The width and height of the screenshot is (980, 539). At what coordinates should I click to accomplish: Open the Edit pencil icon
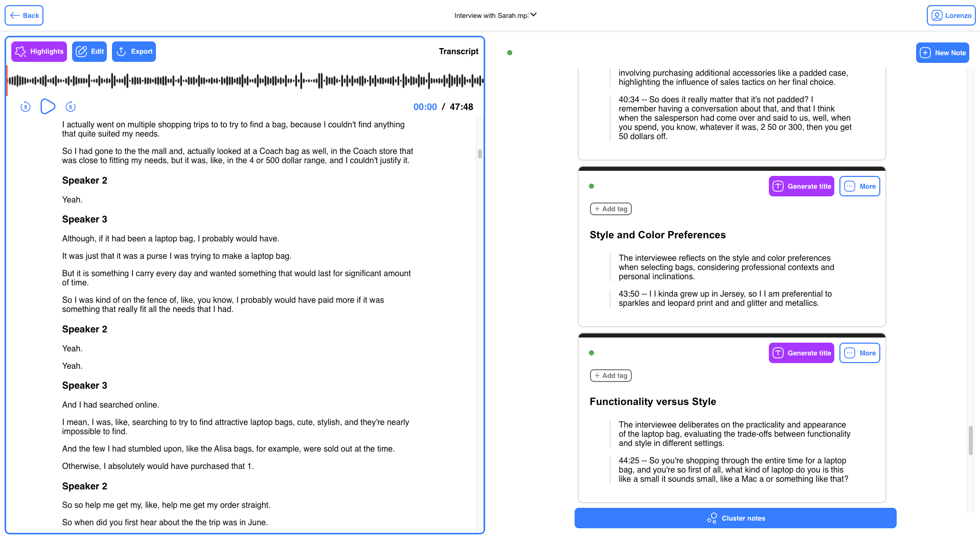pyautogui.click(x=81, y=51)
